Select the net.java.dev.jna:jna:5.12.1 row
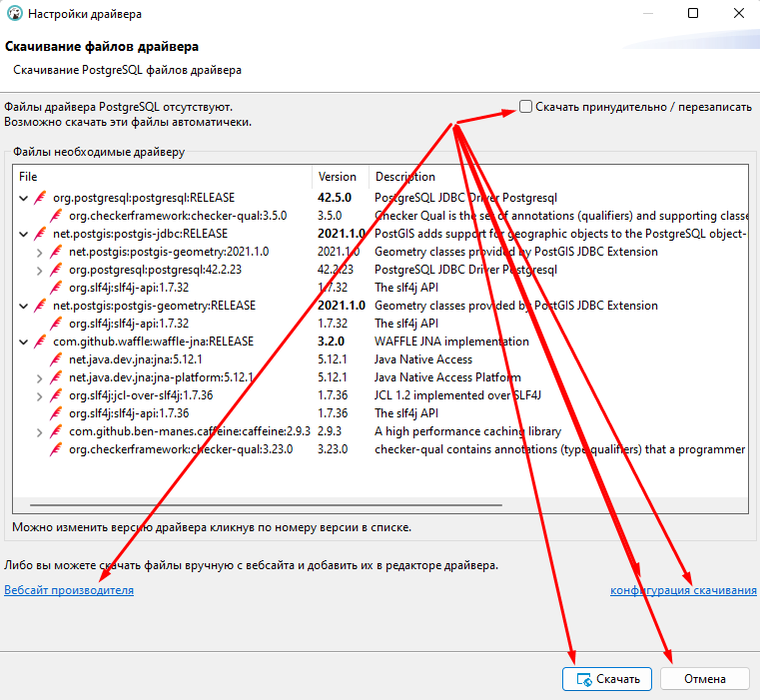Image resolution: width=760 pixels, height=700 pixels. (380, 359)
